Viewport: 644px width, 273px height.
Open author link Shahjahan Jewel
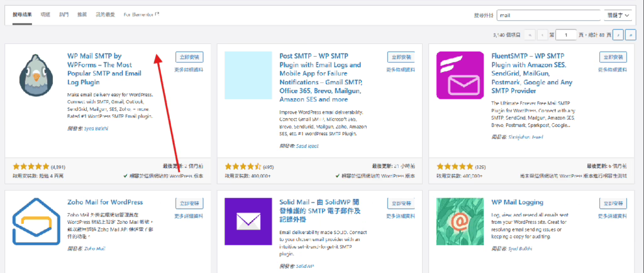[525, 136]
